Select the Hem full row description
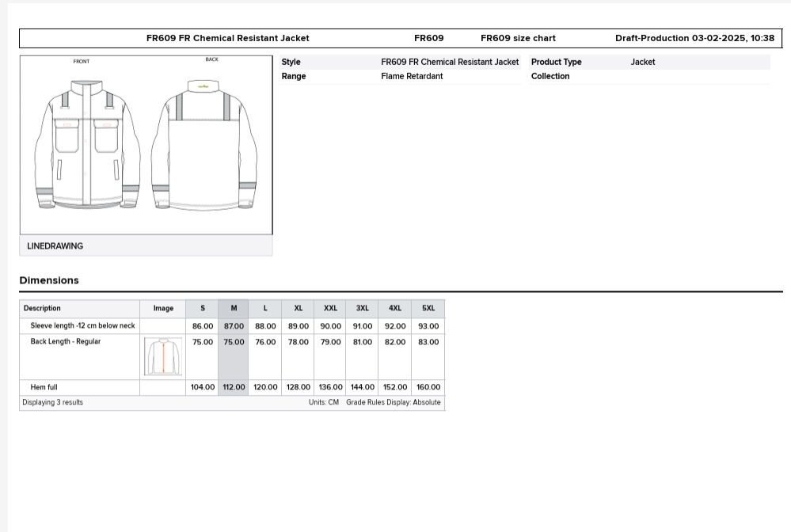This screenshot has width=791, height=532. [44, 387]
